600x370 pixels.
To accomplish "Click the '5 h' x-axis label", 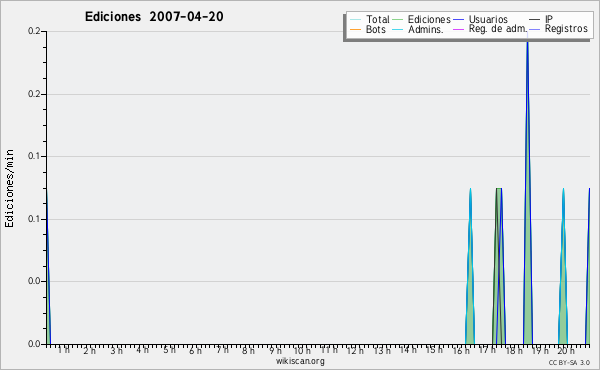I will click(x=169, y=350).
